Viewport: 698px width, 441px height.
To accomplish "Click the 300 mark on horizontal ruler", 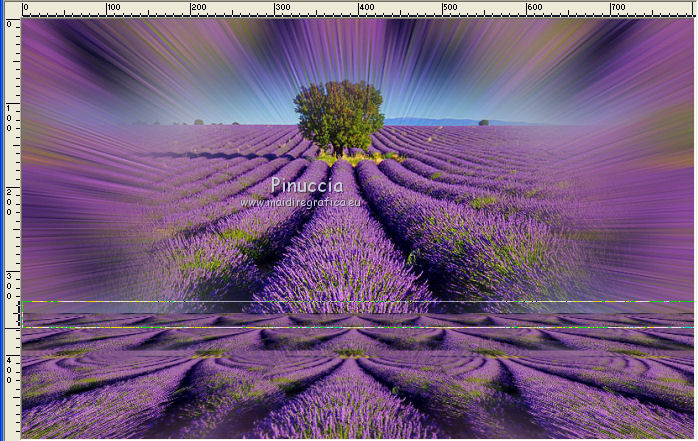I will 283,7.
